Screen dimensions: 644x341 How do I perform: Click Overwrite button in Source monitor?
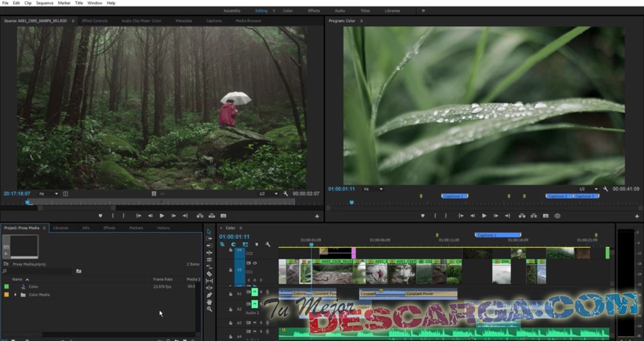(x=212, y=216)
